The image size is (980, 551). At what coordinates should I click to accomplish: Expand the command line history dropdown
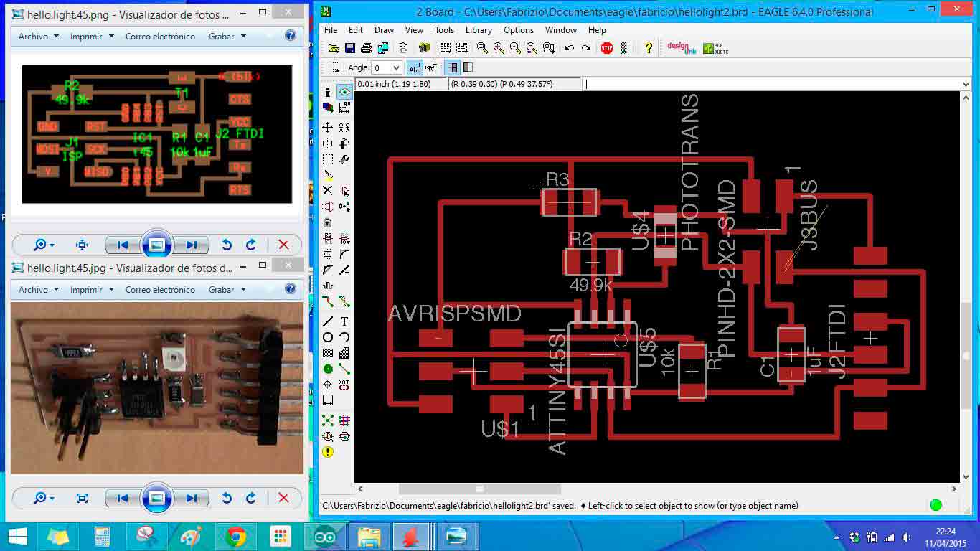[966, 84]
